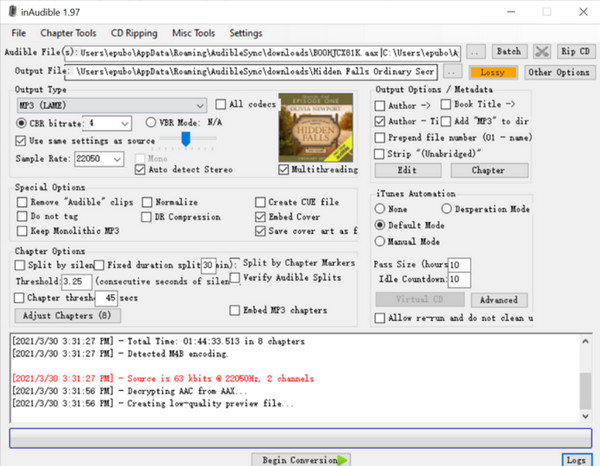Viewport: 600px width, 466px height.
Task: Enable Prepend file number checkbox
Action: point(380,137)
